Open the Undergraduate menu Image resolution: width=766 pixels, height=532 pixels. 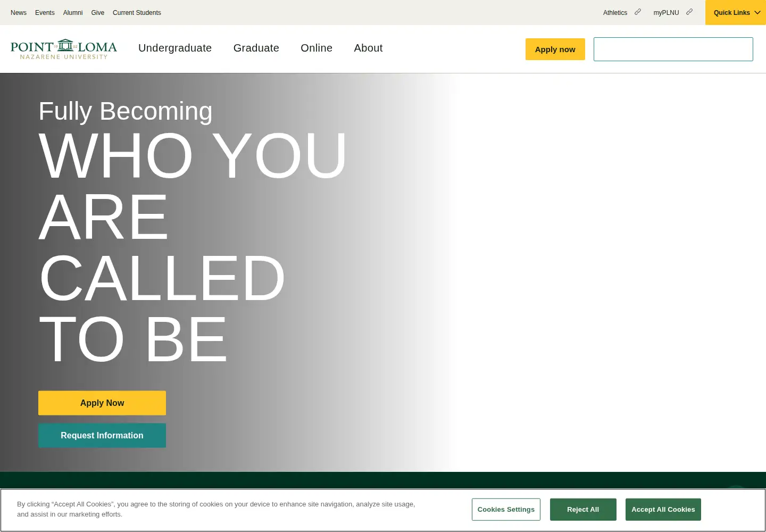click(x=175, y=48)
